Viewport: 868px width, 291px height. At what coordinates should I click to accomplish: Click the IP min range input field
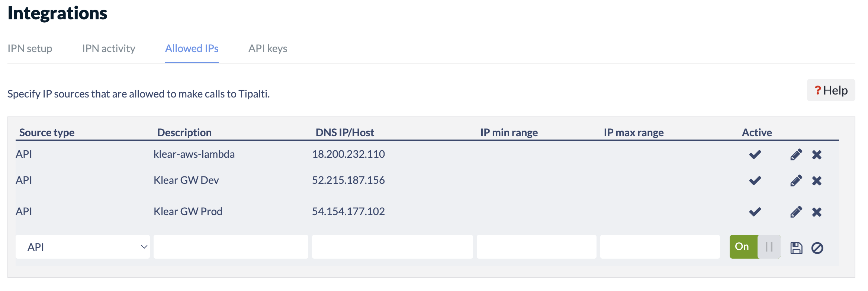point(536,247)
